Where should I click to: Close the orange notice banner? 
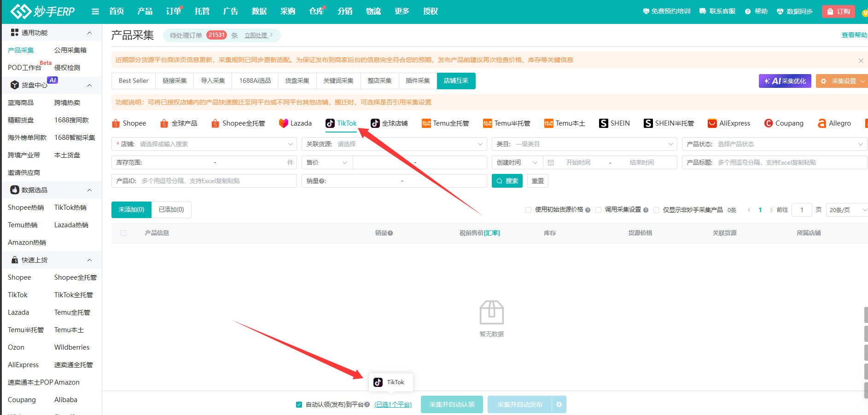[861, 61]
